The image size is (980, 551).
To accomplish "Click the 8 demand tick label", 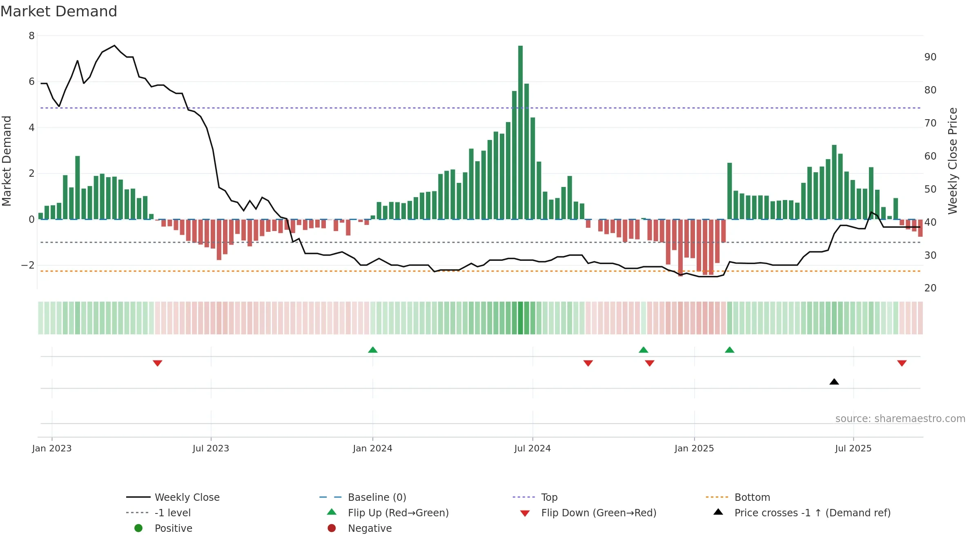I will click(x=31, y=36).
